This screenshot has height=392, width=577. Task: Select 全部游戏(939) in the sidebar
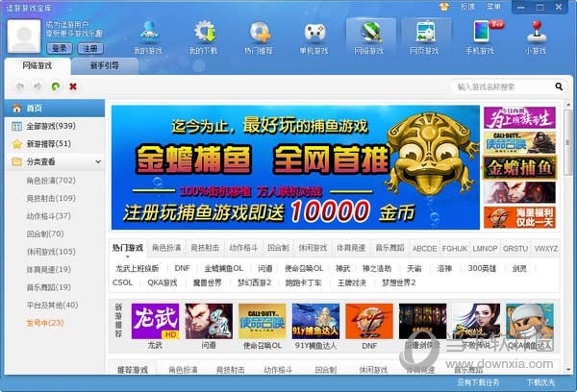coord(51,127)
